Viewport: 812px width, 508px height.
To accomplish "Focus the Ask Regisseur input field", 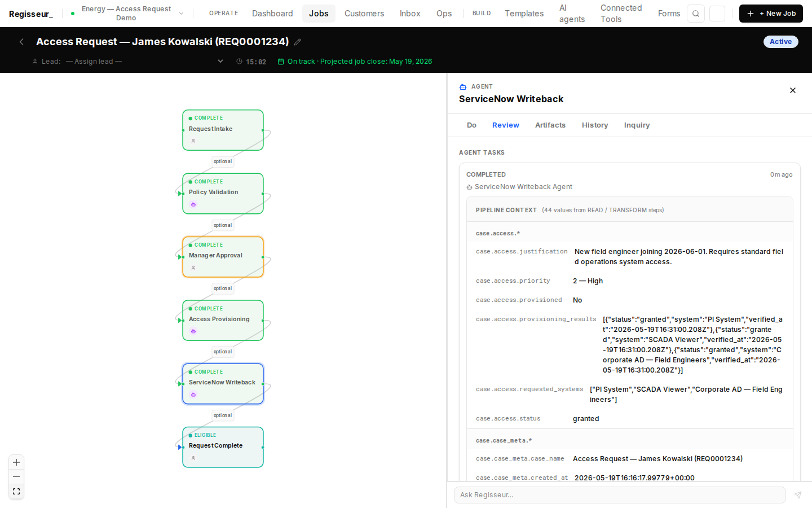I will (620, 495).
